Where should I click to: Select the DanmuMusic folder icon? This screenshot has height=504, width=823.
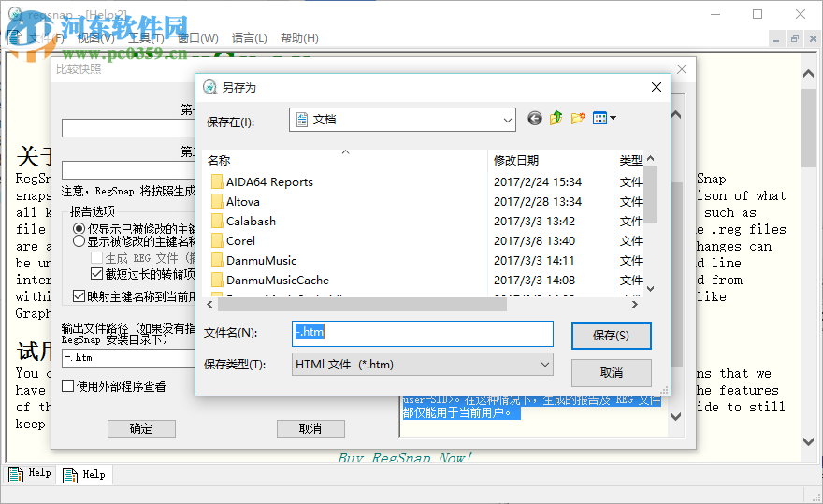217,260
